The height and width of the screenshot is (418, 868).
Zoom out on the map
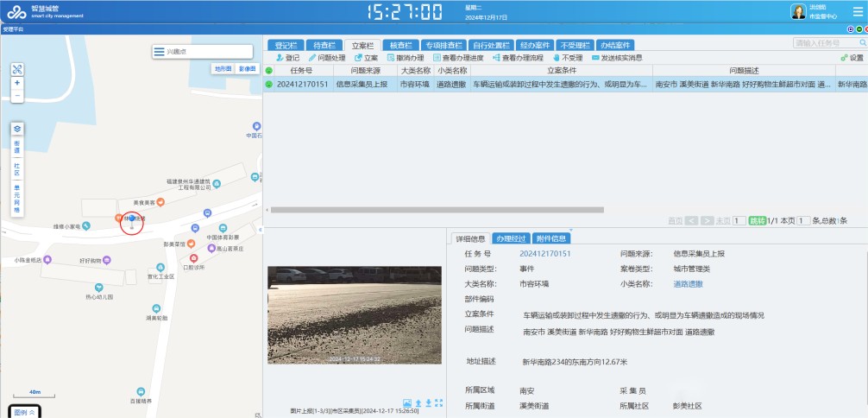17,96
